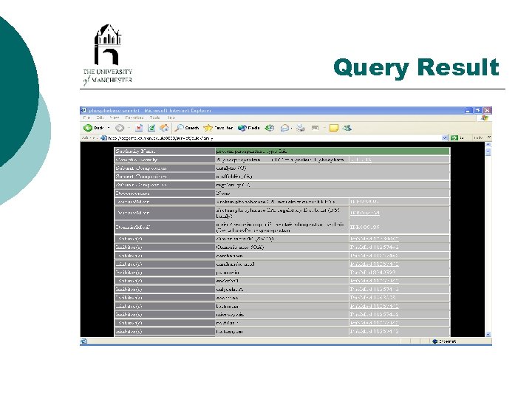532x399 pixels.
Task: Open browsing History icon
Action: pos(270,128)
